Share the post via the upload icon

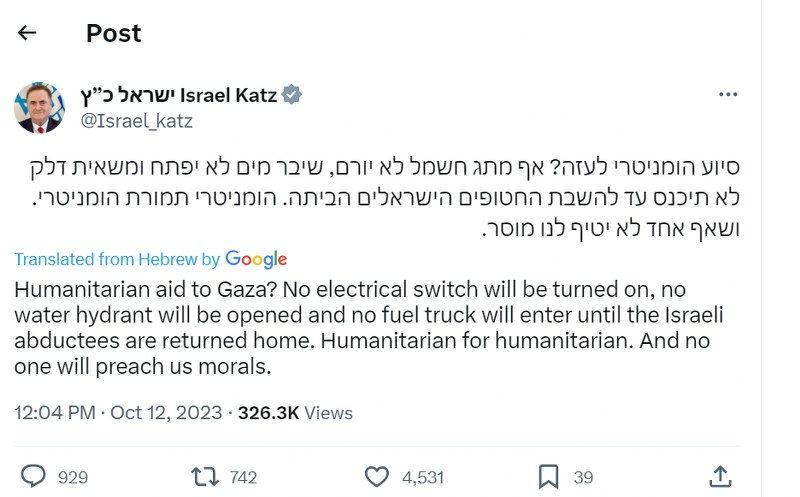[720, 476]
